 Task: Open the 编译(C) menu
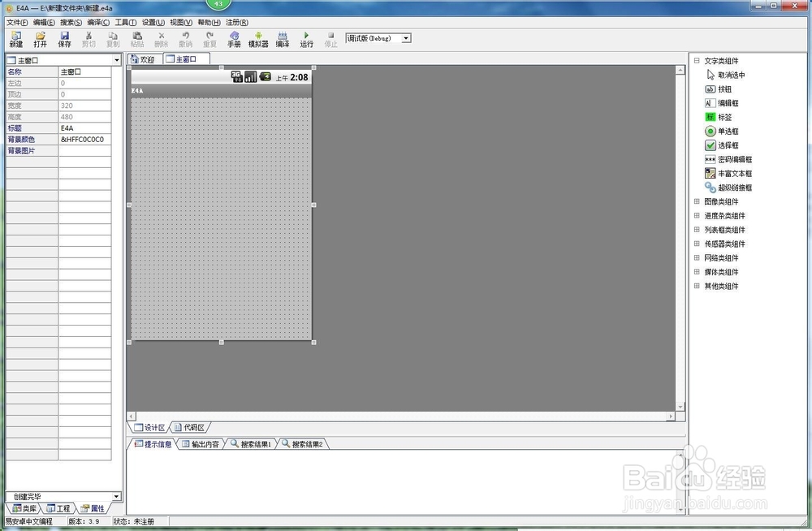[98, 22]
